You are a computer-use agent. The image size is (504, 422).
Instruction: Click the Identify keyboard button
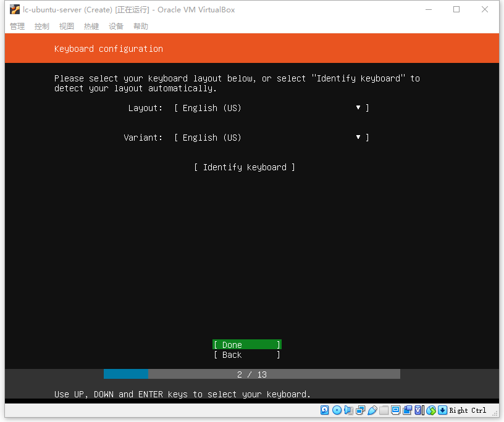click(245, 167)
